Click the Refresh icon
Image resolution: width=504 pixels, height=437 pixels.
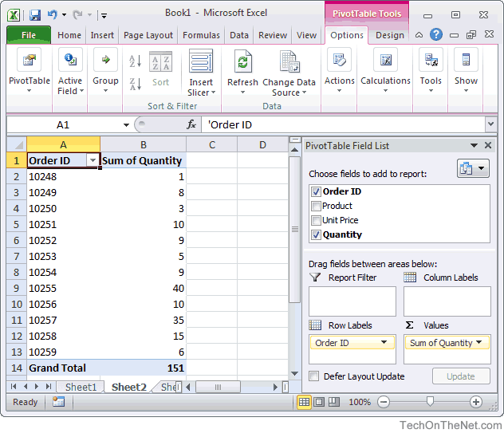point(243,61)
